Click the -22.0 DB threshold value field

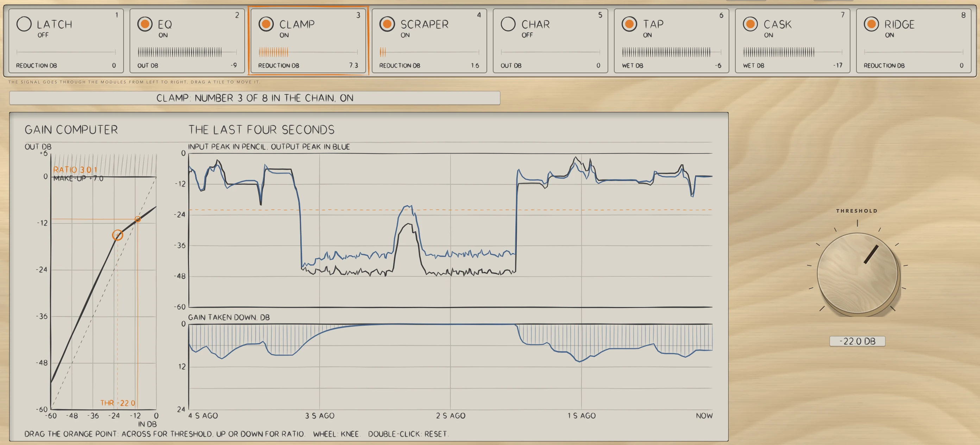pos(857,341)
